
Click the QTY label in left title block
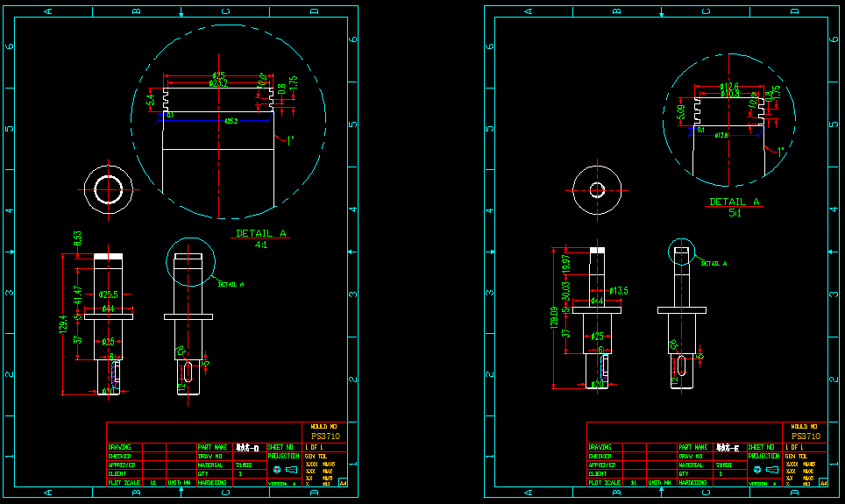pos(203,474)
